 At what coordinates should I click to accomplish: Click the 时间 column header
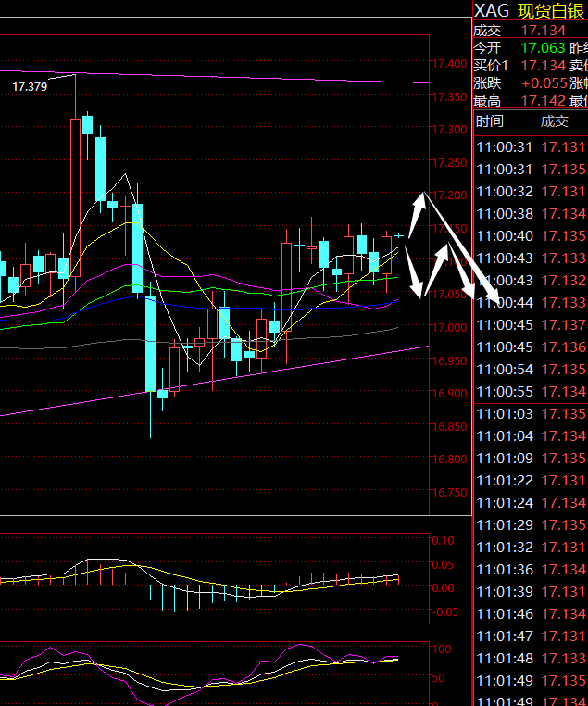(490, 121)
